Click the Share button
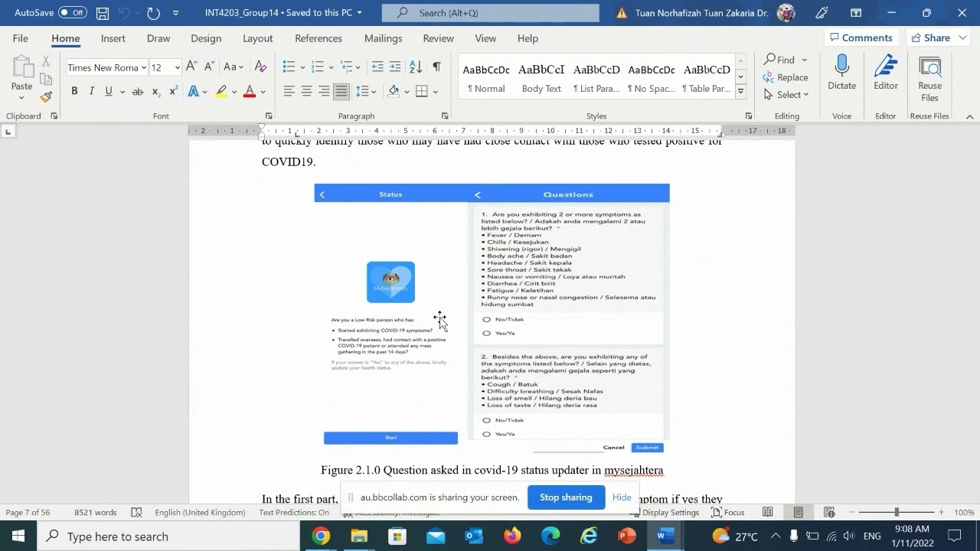The height and width of the screenshot is (551, 980). pyautogui.click(x=930, y=37)
